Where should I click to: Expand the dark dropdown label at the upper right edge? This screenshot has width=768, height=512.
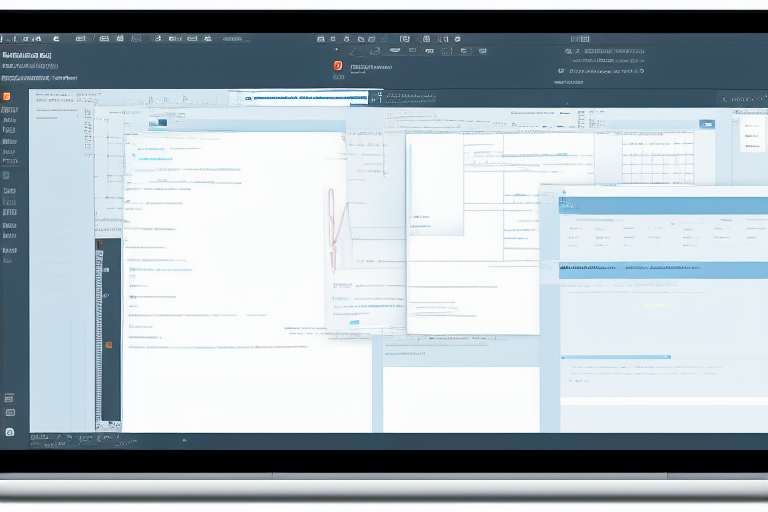[x=745, y=99]
